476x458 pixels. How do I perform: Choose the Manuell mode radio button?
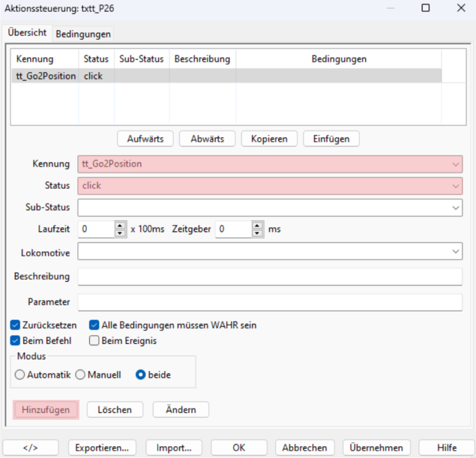click(80, 375)
